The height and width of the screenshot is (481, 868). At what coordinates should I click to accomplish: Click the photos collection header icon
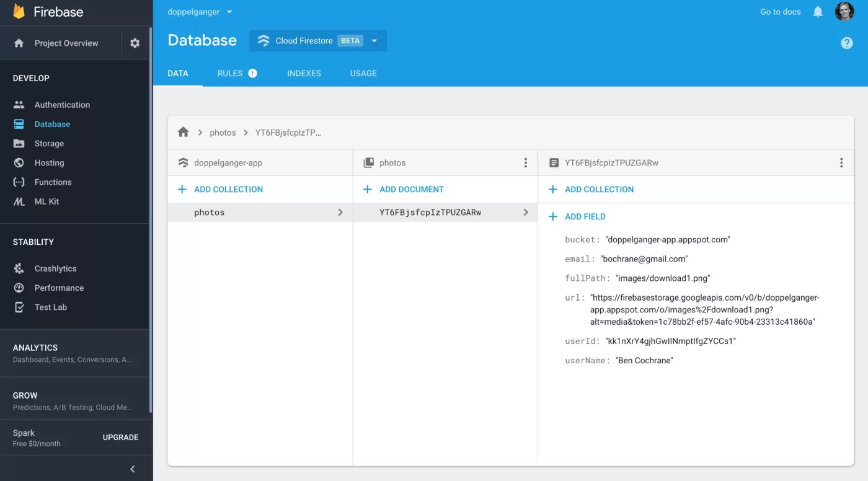click(x=368, y=162)
